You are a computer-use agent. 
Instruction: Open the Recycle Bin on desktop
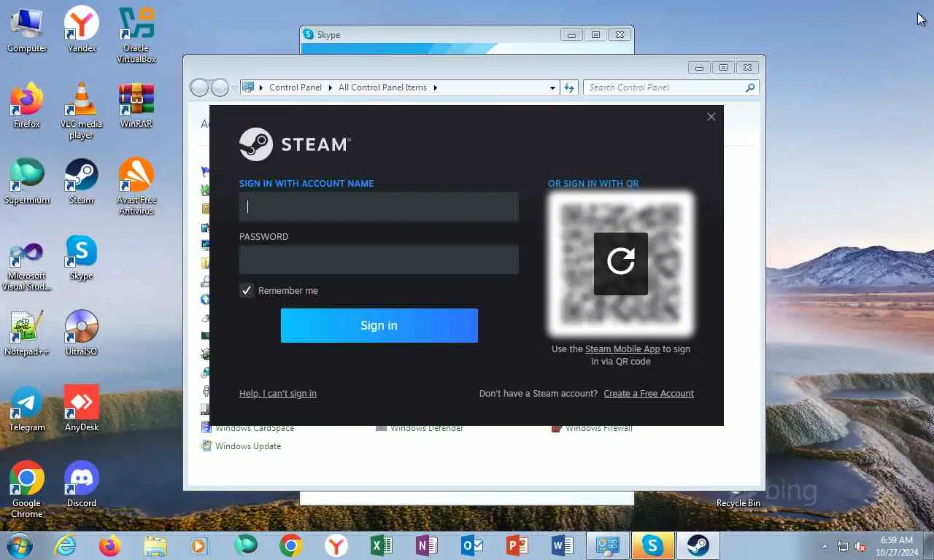pos(738,497)
